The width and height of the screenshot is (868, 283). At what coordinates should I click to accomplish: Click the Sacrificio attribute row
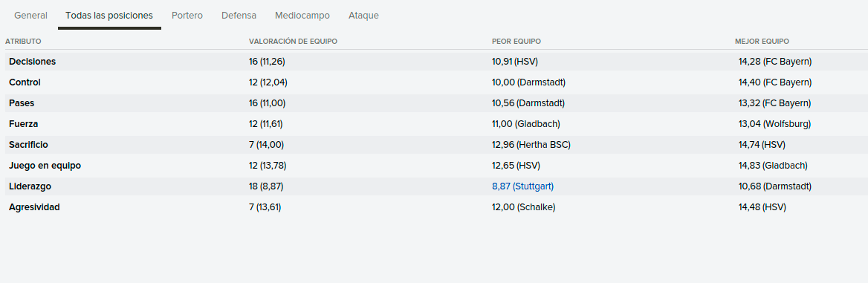click(436, 145)
